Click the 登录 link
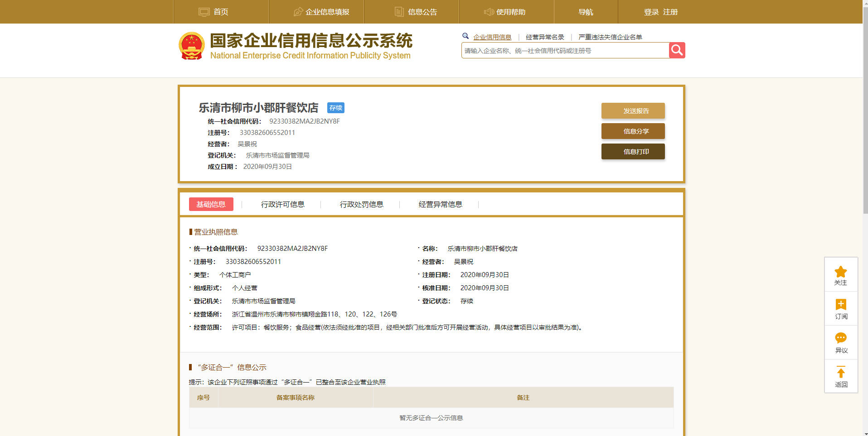The height and width of the screenshot is (436, 868). [x=651, y=12]
